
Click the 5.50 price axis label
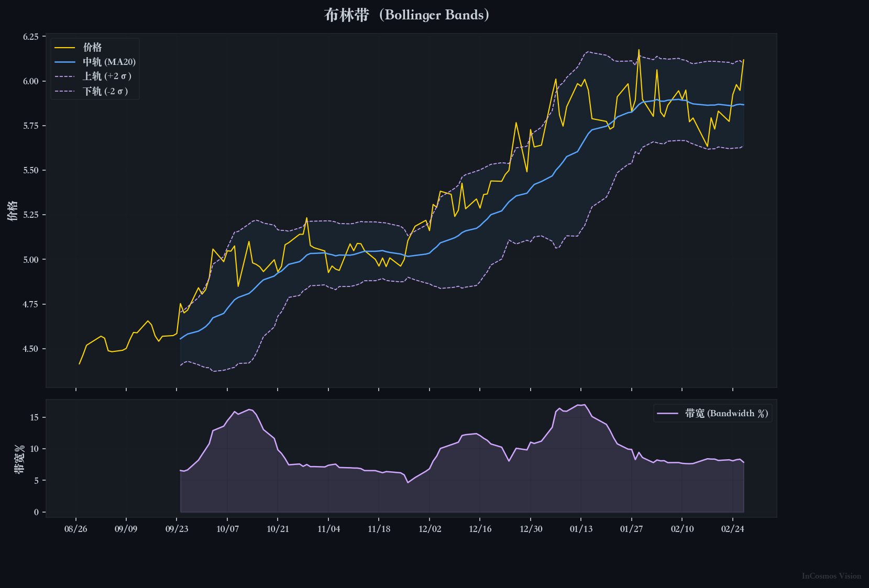(30, 170)
